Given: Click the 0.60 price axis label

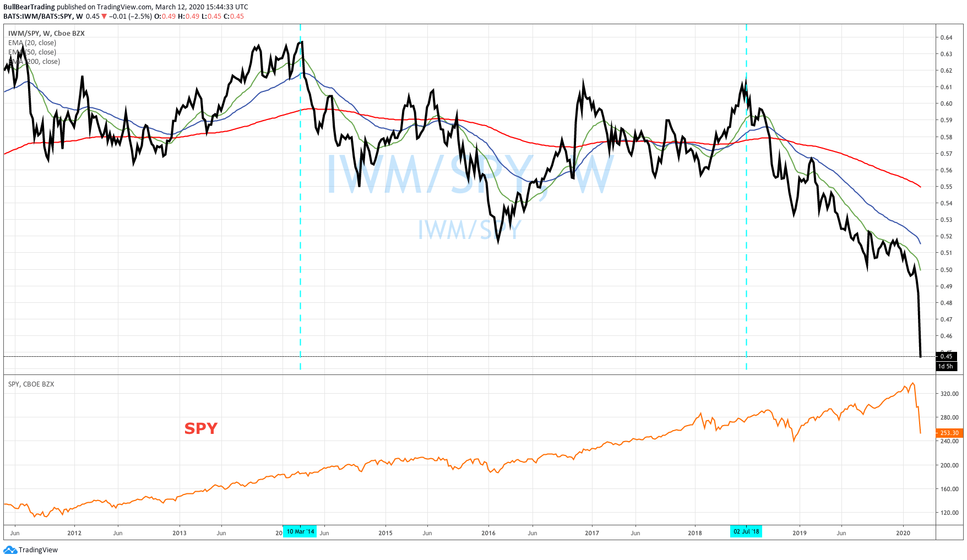Looking at the screenshot, I should [x=946, y=104].
